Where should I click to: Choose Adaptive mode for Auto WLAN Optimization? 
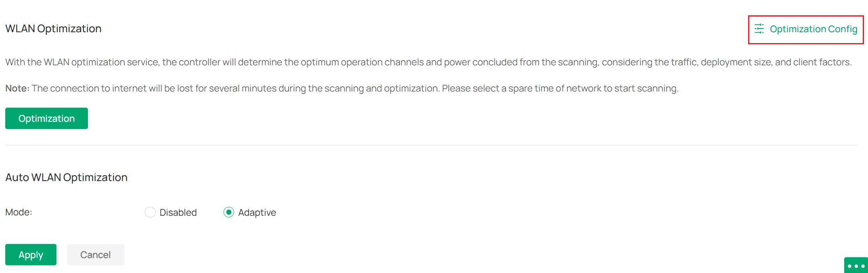(x=229, y=212)
